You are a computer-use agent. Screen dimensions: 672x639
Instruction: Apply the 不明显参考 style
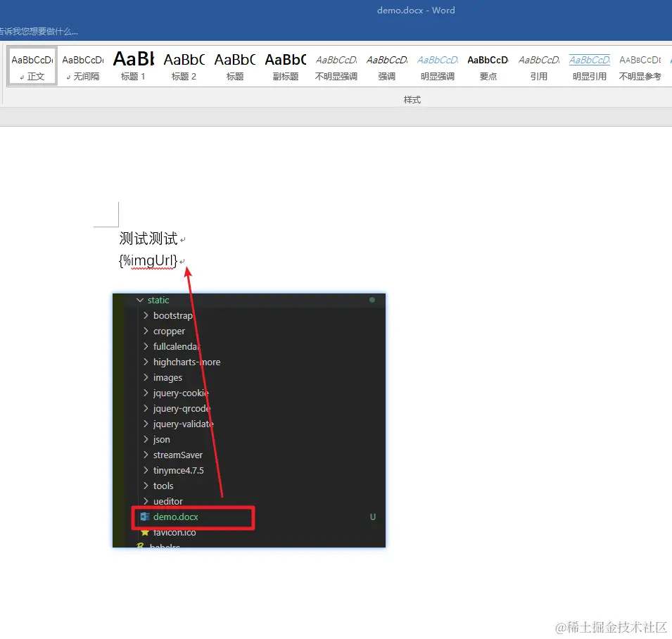pos(640,66)
